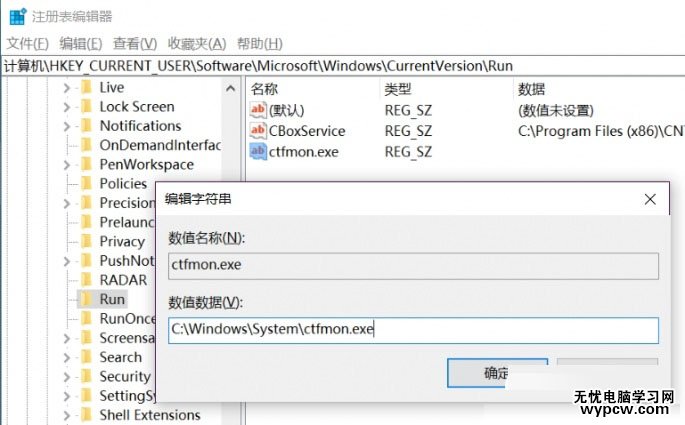
Task: Open the 帮助(H) menu
Action: [259, 43]
